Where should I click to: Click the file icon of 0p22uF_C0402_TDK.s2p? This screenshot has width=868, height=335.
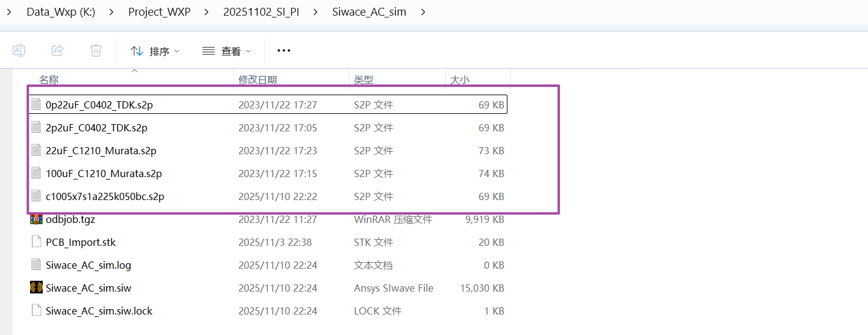click(x=36, y=104)
